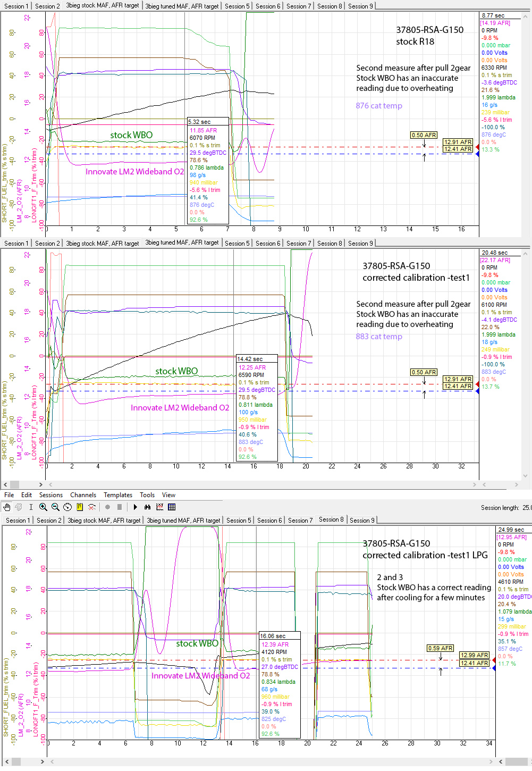This screenshot has width=532, height=771.
Task: Click the '6330 RPM' channel readout
Action: click(x=494, y=68)
